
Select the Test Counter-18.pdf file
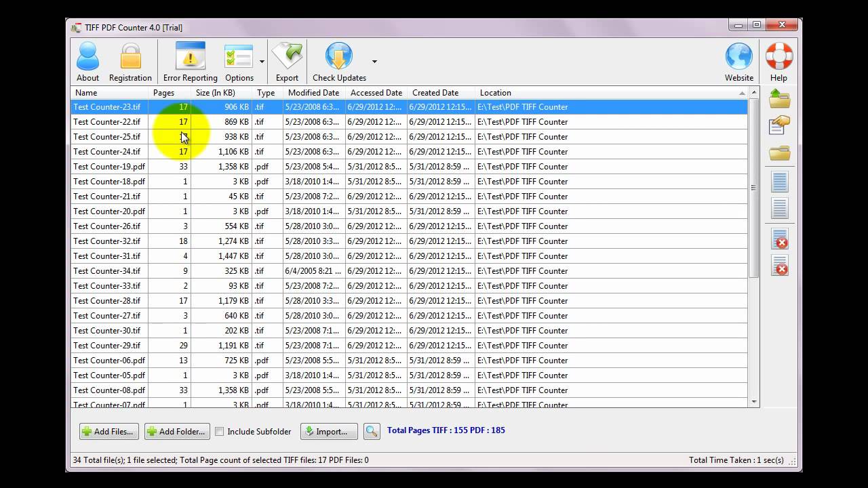(409, 182)
